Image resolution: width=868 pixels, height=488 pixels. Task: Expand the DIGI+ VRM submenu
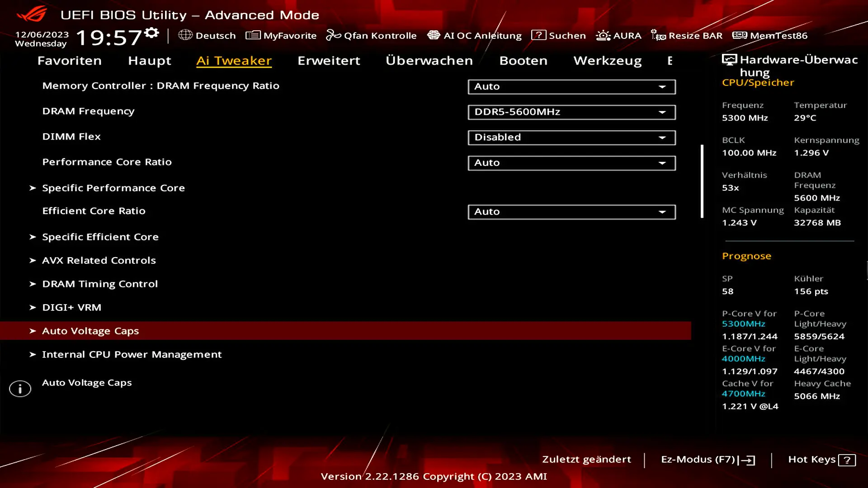point(71,307)
